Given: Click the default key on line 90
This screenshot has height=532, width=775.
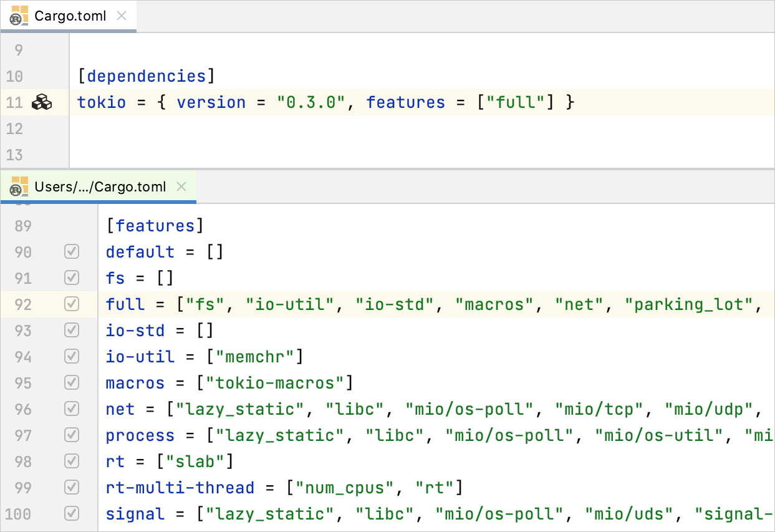Looking at the screenshot, I should [x=140, y=253].
